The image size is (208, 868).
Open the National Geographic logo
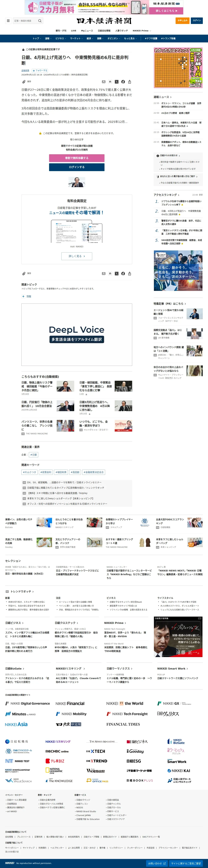(54, 771)
